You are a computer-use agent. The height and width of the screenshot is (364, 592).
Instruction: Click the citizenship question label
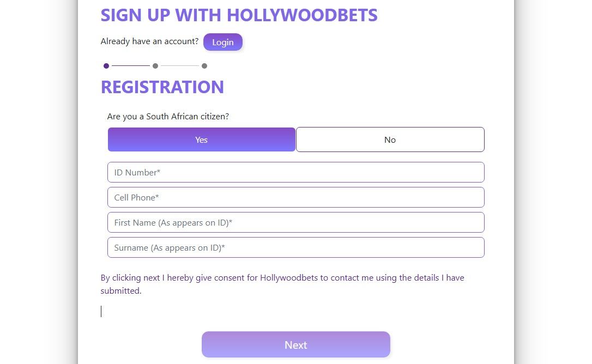point(168,116)
